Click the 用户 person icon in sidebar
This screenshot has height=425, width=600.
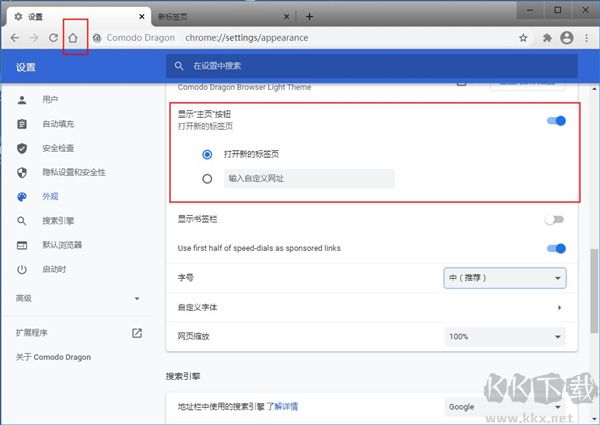[x=22, y=100]
